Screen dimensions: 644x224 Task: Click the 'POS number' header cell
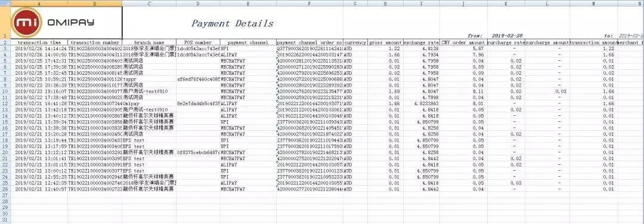click(199, 42)
